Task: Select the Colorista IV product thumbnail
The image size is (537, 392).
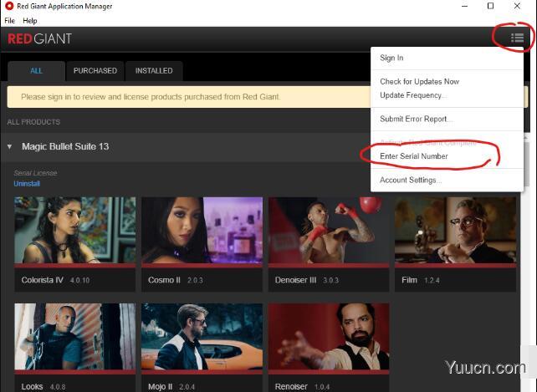Action: [x=74, y=232]
